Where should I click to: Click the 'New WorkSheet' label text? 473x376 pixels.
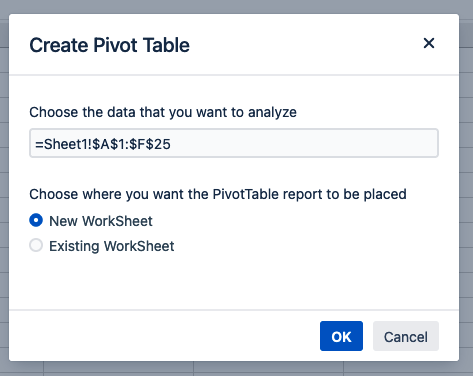(x=101, y=221)
